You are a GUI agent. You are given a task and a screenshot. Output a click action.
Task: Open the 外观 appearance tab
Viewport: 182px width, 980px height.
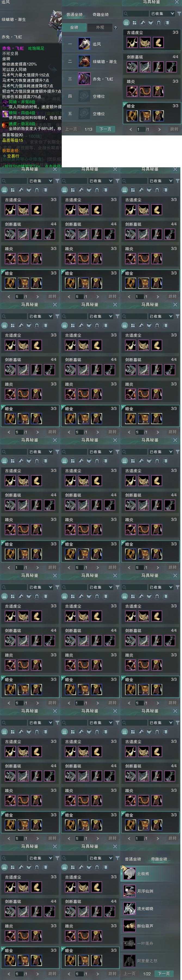(100, 27)
